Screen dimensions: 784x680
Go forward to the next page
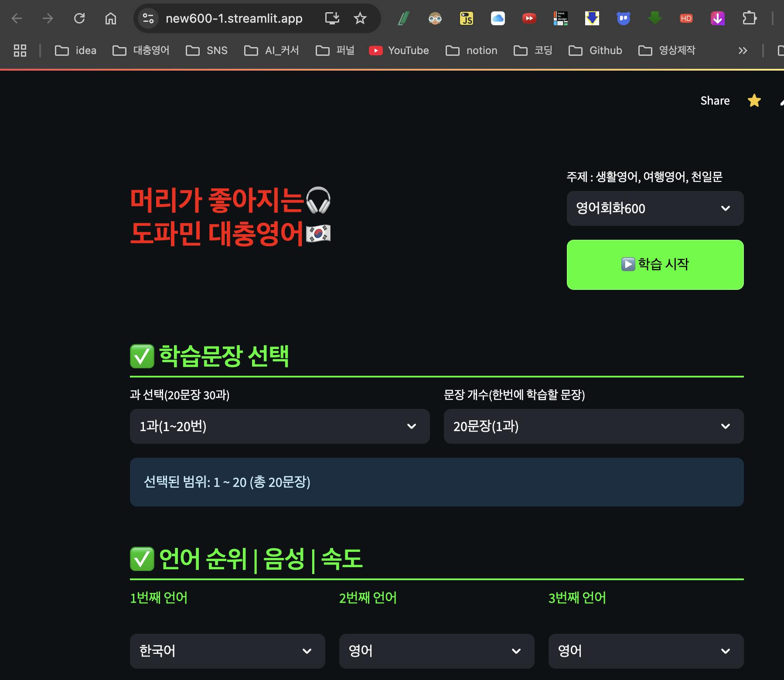[x=48, y=18]
